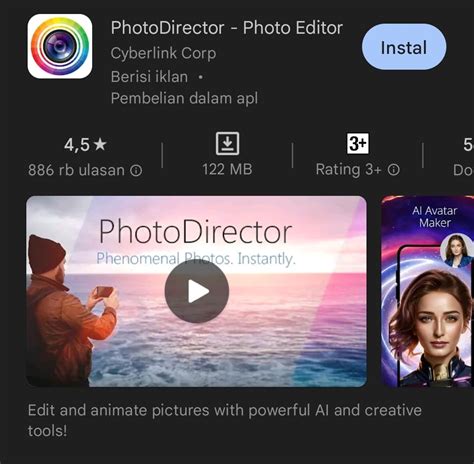Image resolution: width=474 pixels, height=464 pixels.
Task: Play the PhotoDirector promo video
Action: [x=197, y=291]
